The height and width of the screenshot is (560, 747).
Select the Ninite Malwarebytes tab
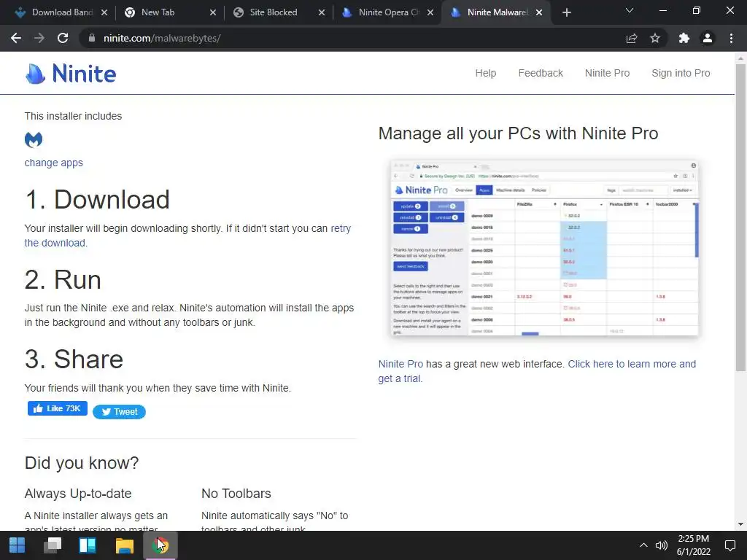pyautogui.click(x=496, y=12)
